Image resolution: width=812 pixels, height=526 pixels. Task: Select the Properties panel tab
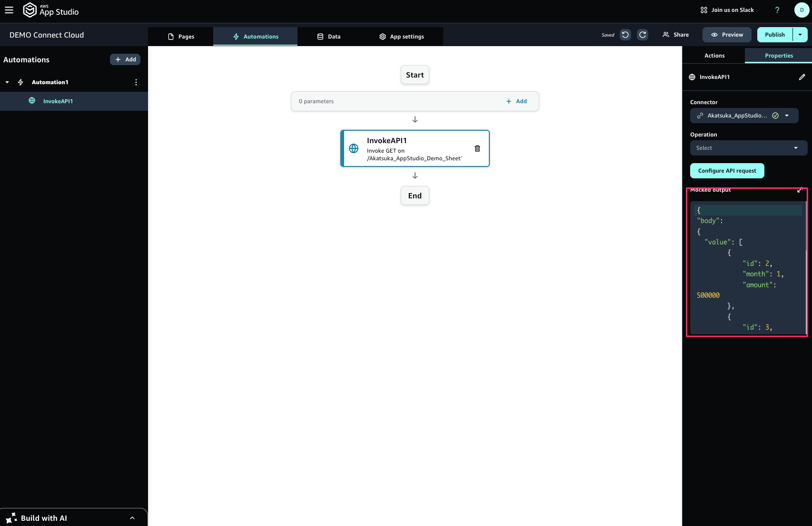(779, 56)
